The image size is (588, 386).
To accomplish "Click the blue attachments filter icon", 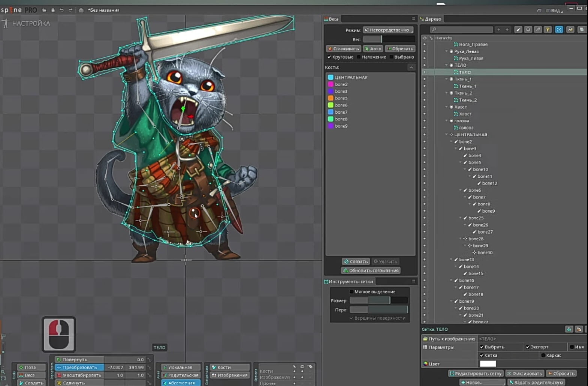I will 559,30.
